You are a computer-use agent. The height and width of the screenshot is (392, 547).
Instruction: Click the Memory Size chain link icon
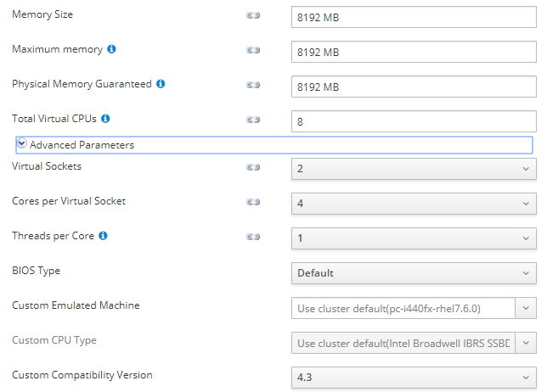coord(252,15)
